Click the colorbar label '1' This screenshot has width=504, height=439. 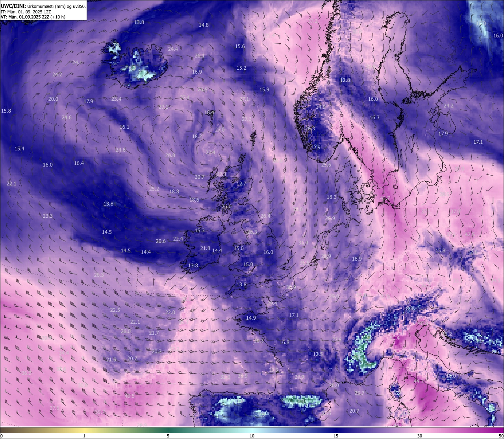click(x=84, y=436)
